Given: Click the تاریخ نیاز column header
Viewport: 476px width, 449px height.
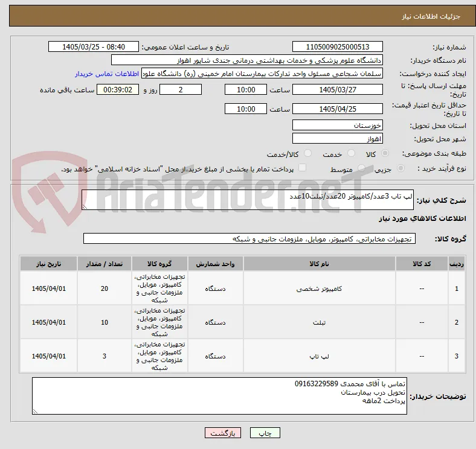Looking at the screenshot, I should (x=48, y=264).
